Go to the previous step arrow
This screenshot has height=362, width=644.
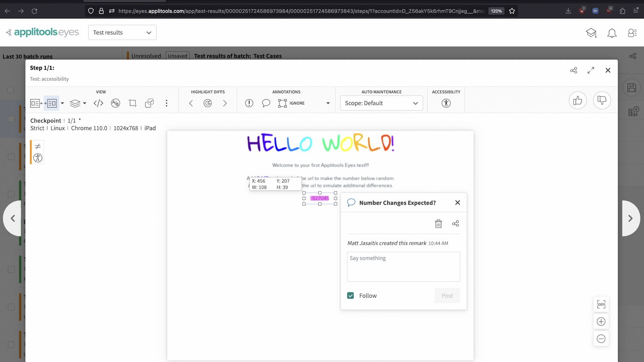pos(13,218)
